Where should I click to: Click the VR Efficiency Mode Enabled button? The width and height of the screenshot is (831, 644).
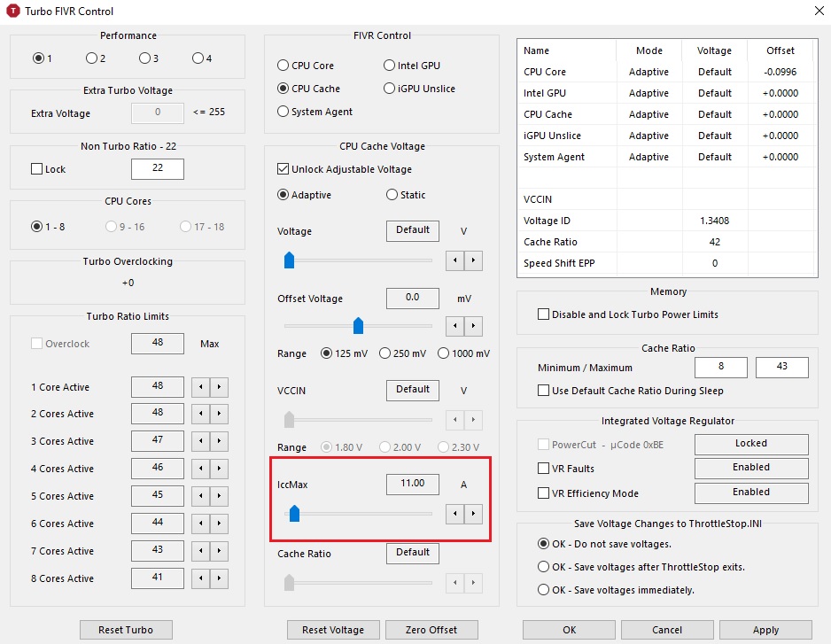tap(751, 493)
